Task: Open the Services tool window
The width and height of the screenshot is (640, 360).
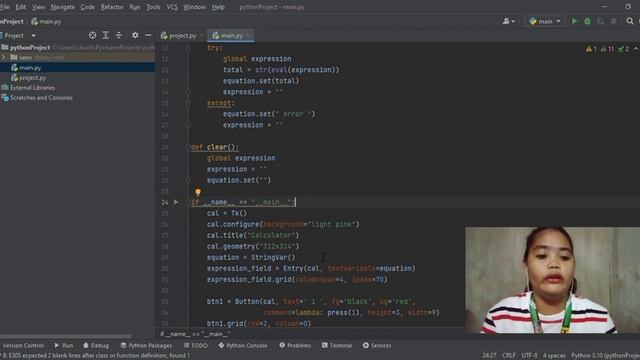Action: tap(377, 345)
